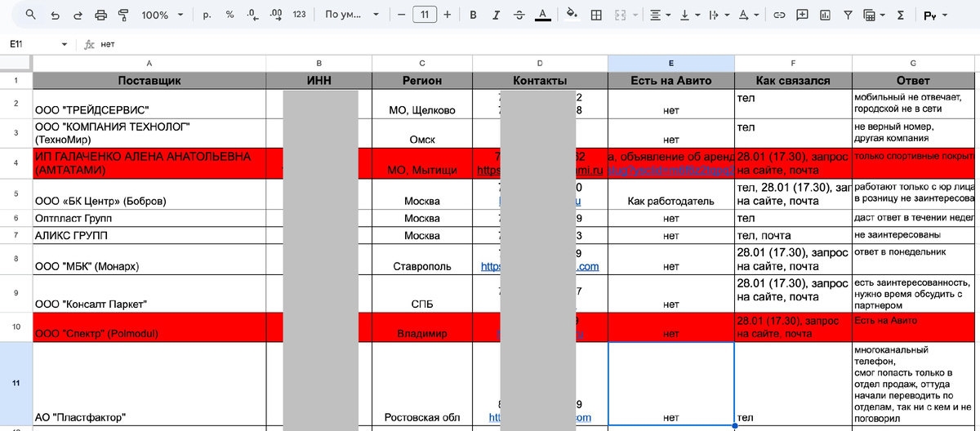
Task: Select column E header
Action: tap(670, 63)
